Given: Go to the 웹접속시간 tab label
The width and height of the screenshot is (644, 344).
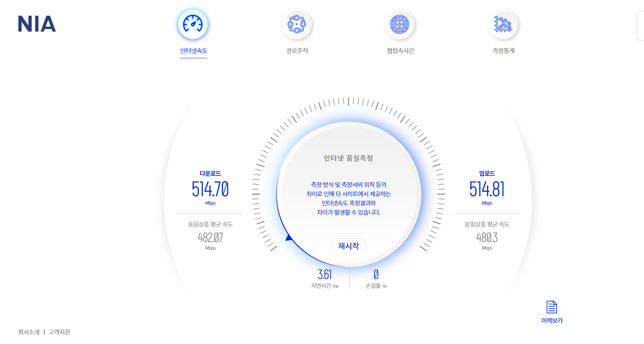Looking at the screenshot, I should point(400,51).
